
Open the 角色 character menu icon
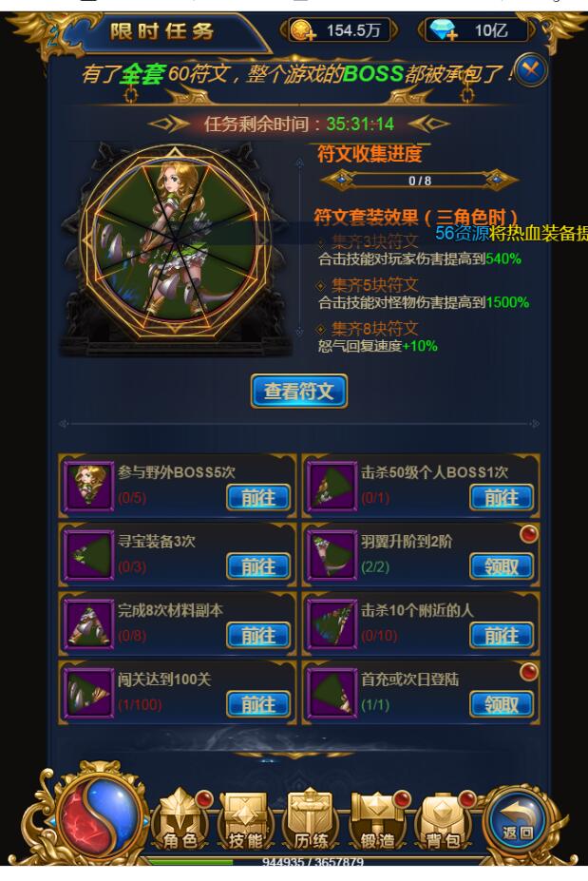(x=180, y=821)
